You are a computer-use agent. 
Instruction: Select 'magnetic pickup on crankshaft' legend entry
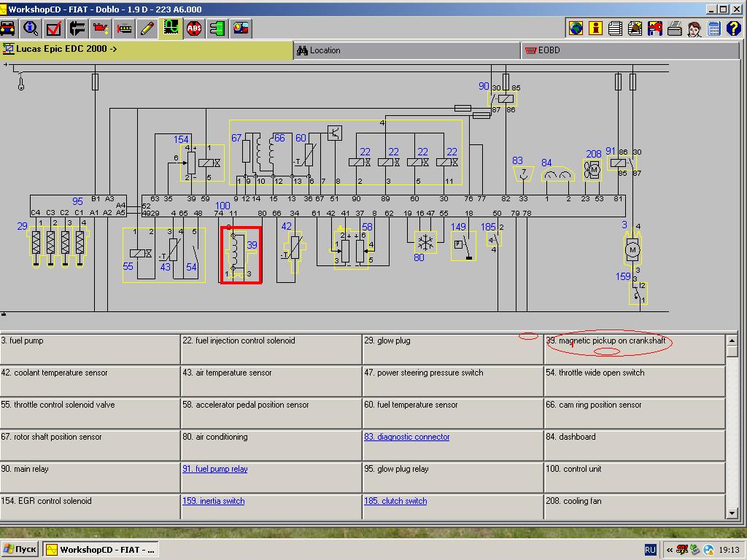635,349
